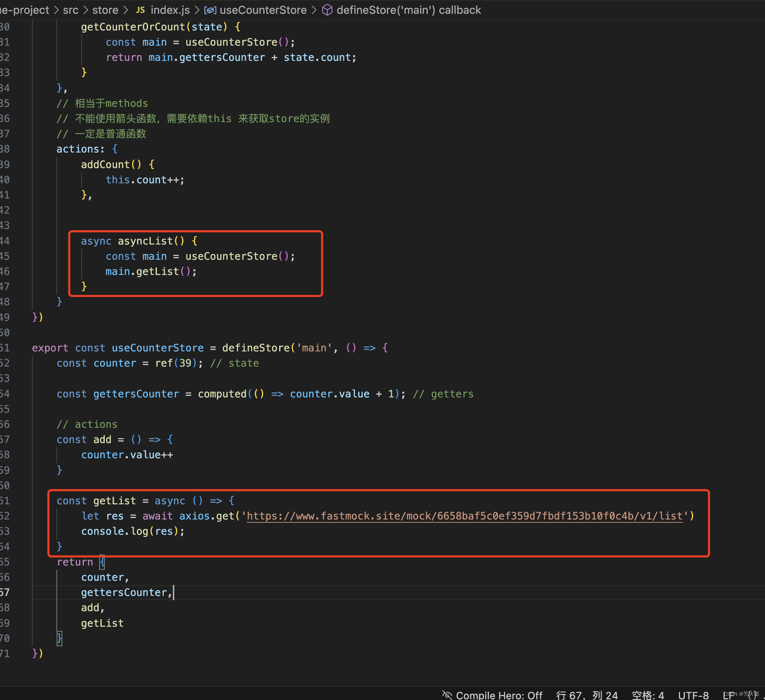Click the Compile Hero eye-slash icon
The width and height of the screenshot is (765, 700).
click(x=447, y=695)
